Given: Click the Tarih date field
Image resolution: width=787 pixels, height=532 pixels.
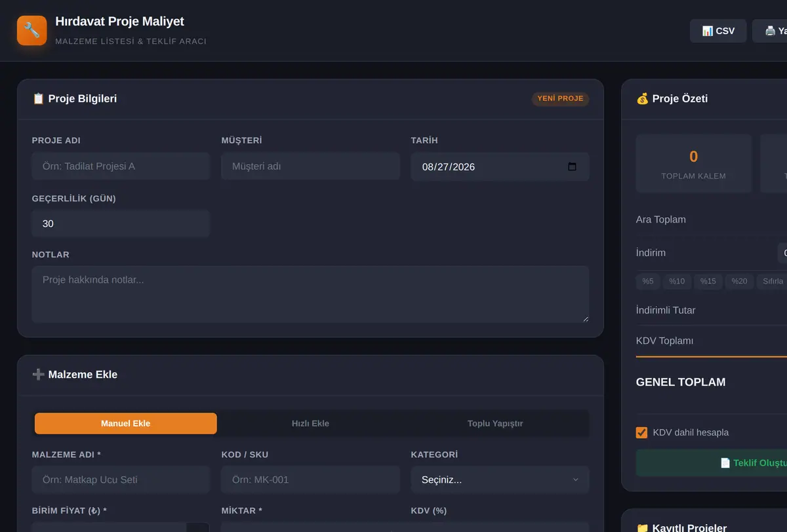Looking at the screenshot, I should [500, 167].
